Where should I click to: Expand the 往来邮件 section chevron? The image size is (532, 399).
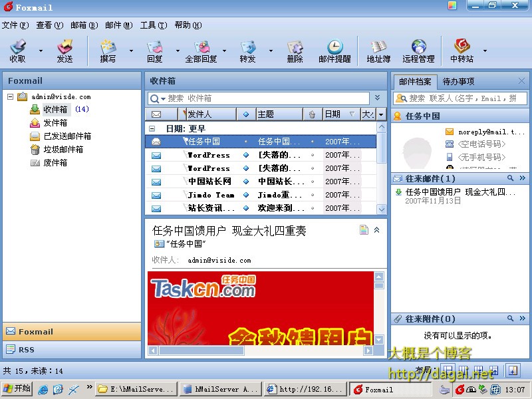522,178
